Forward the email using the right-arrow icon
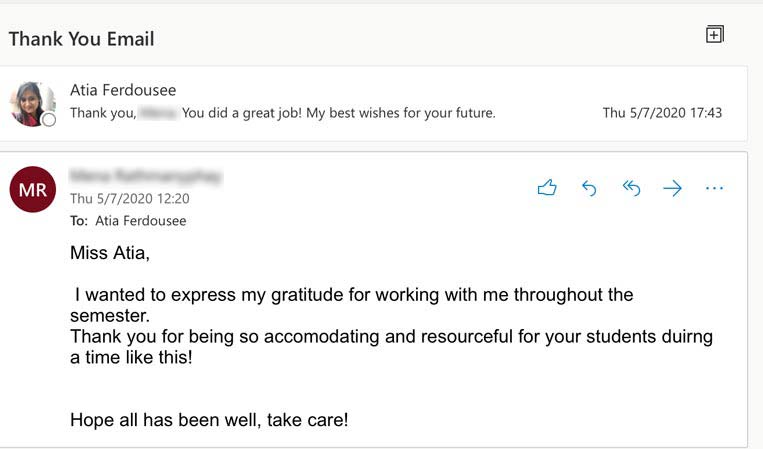This screenshot has height=449, width=763. (673, 188)
